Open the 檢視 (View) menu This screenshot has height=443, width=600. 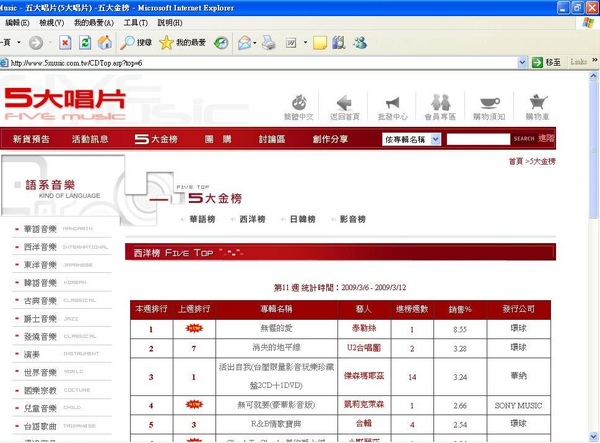click(52, 23)
